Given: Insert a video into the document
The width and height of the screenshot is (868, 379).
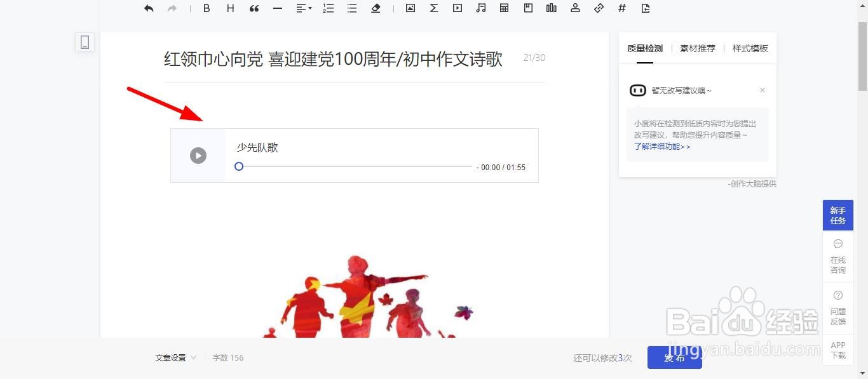Looking at the screenshot, I should point(457,8).
